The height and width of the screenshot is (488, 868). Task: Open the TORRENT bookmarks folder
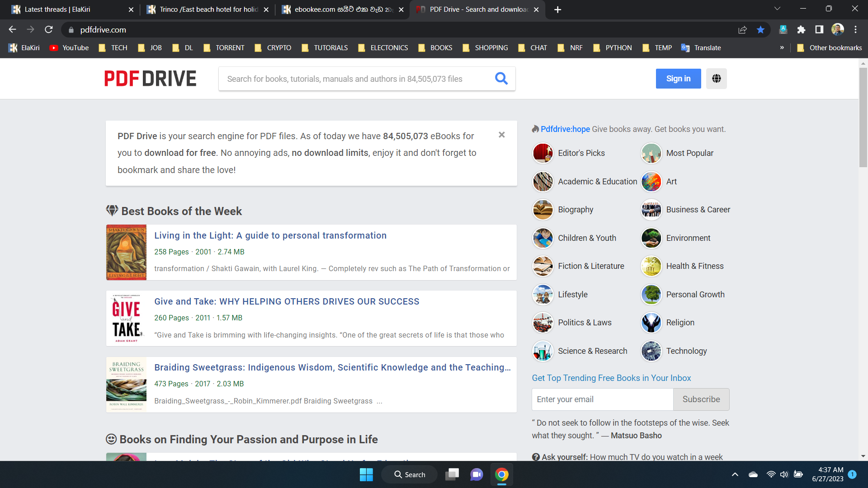coord(224,48)
